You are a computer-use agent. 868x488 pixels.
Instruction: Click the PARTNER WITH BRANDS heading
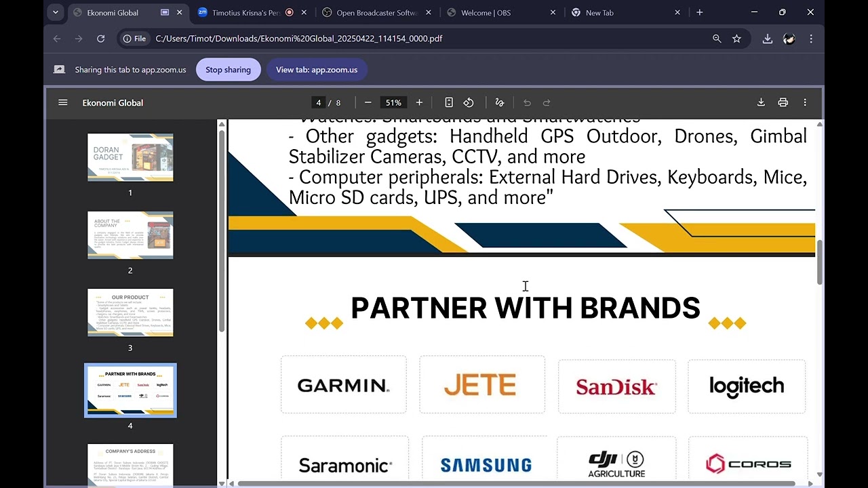point(526,308)
